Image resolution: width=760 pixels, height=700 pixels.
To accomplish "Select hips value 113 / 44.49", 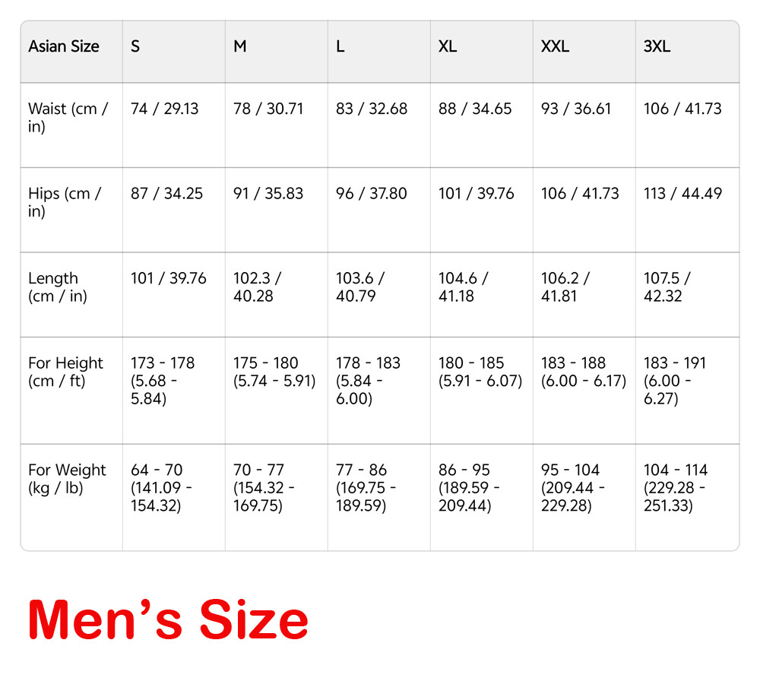I will (682, 194).
